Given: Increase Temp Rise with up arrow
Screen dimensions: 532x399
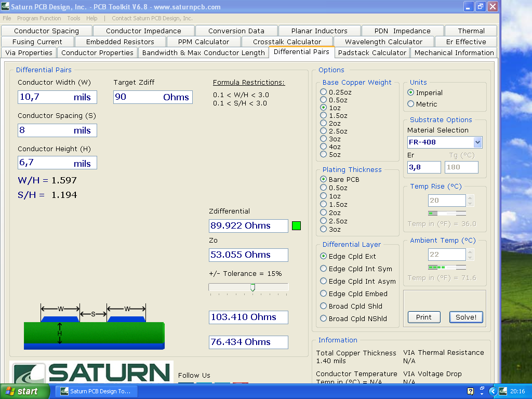Looking at the screenshot, I should [470, 197].
